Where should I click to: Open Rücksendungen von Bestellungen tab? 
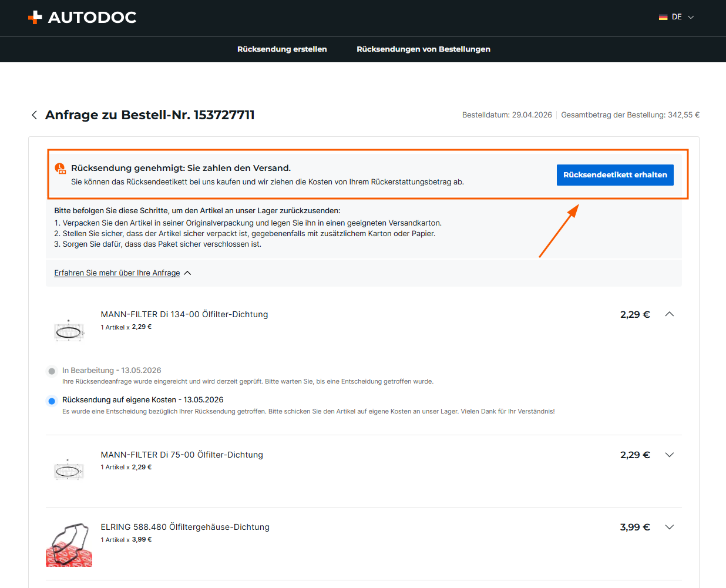click(423, 49)
